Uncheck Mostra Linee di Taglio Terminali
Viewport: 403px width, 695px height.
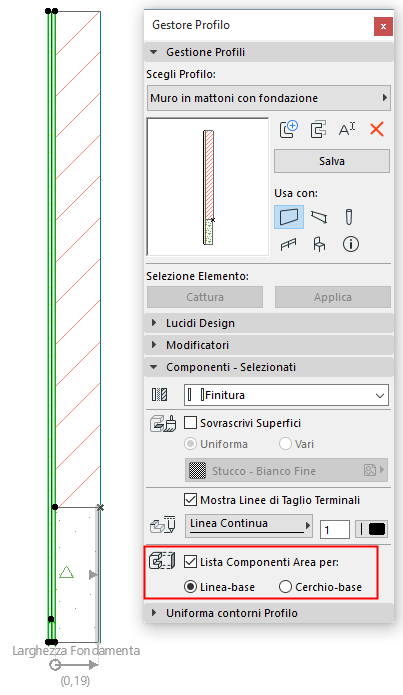190,500
